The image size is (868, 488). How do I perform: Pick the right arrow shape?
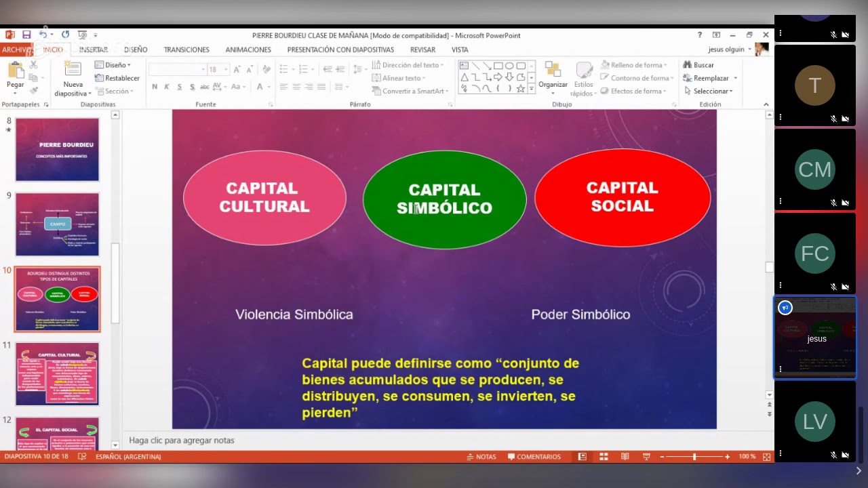click(498, 77)
